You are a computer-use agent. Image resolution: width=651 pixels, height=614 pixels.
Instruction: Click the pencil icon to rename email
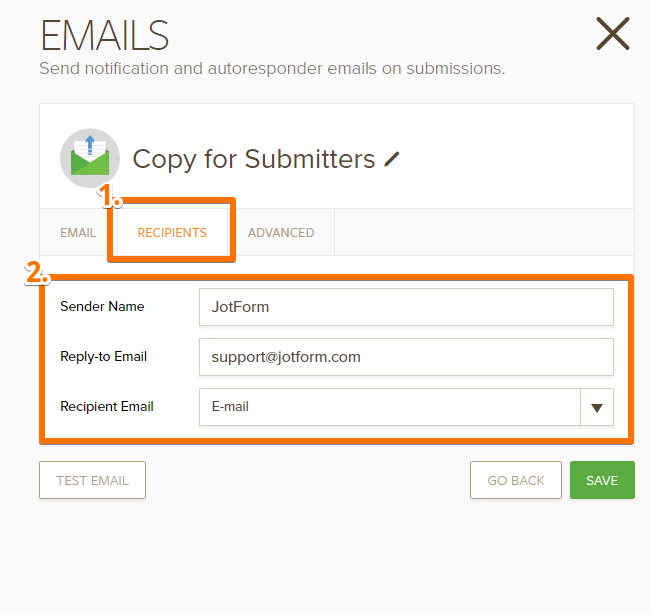pos(392,159)
